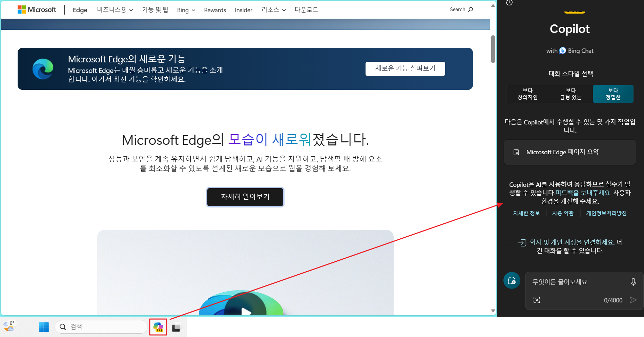Click page summary icon in suggestion card
The height and width of the screenshot is (337, 644).
(x=516, y=152)
